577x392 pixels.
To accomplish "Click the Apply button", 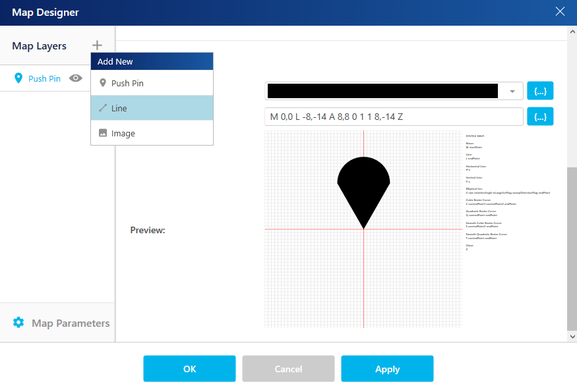I will tap(387, 368).
